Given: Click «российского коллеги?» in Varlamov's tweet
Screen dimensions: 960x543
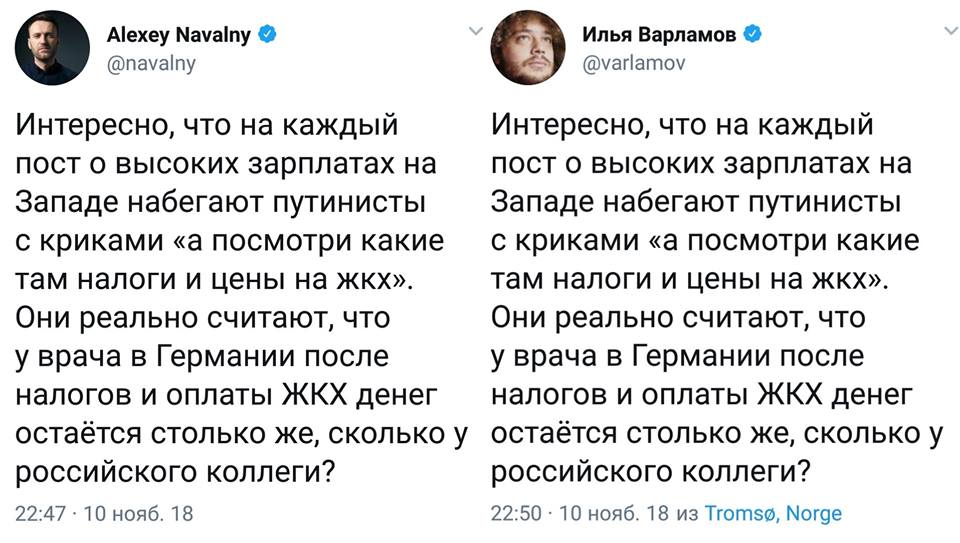Looking at the screenshot, I should [x=652, y=472].
